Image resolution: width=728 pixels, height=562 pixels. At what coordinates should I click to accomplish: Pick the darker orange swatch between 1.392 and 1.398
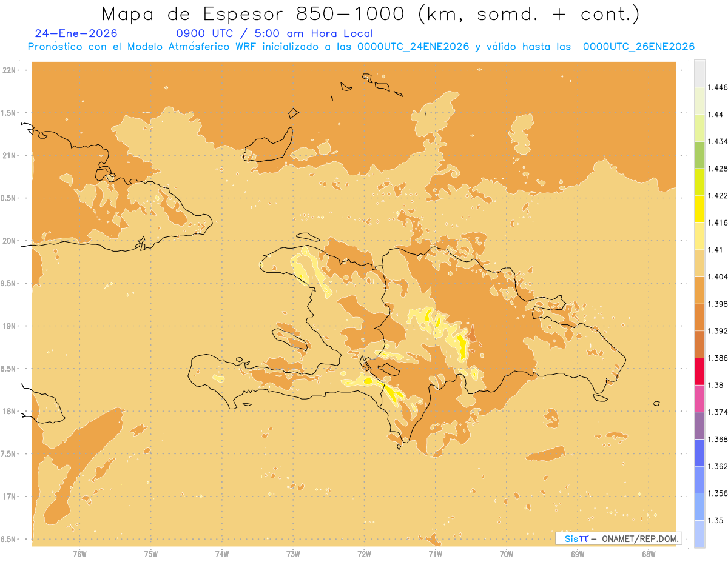(x=699, y=317)
